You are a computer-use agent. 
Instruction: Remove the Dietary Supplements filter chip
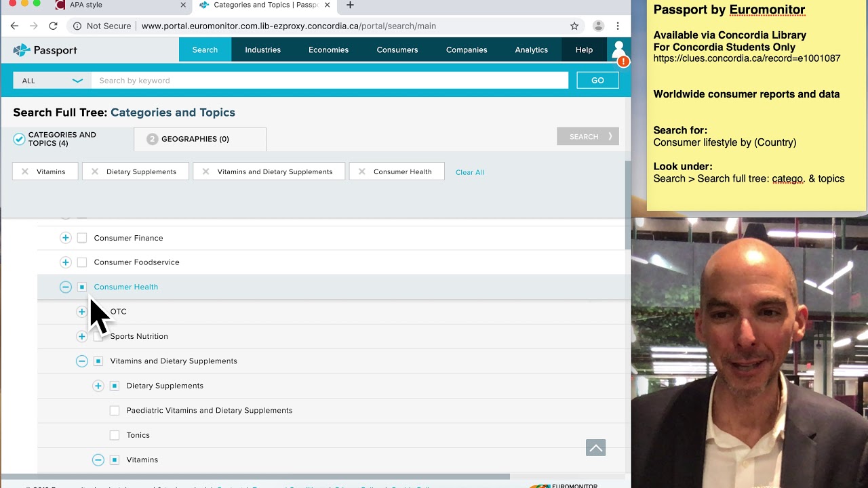(95, 171)
